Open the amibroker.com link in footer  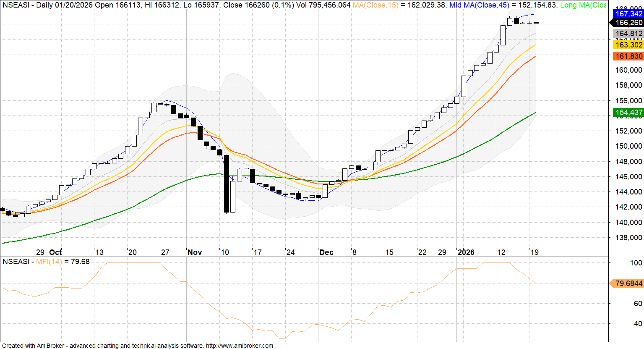[239, 346]
